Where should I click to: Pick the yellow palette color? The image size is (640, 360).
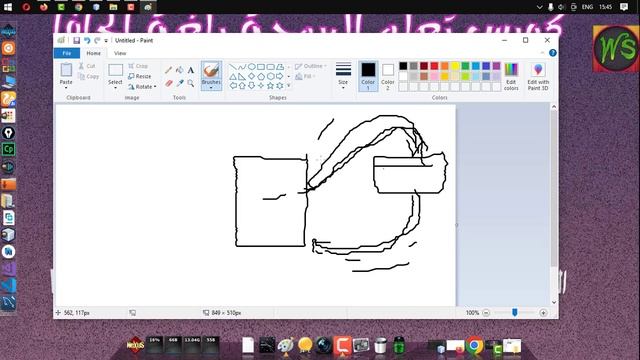455,66
